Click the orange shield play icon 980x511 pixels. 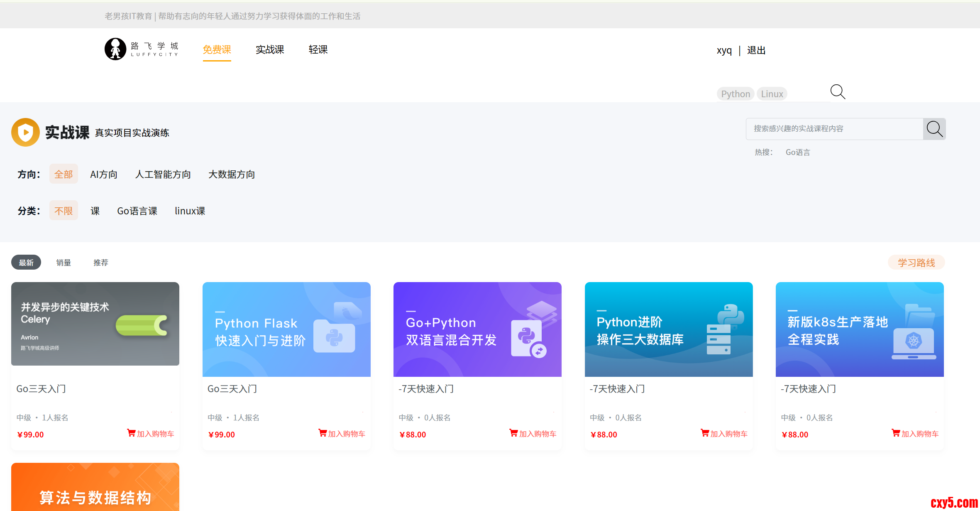pyautogui.click(x=25, y=133)
